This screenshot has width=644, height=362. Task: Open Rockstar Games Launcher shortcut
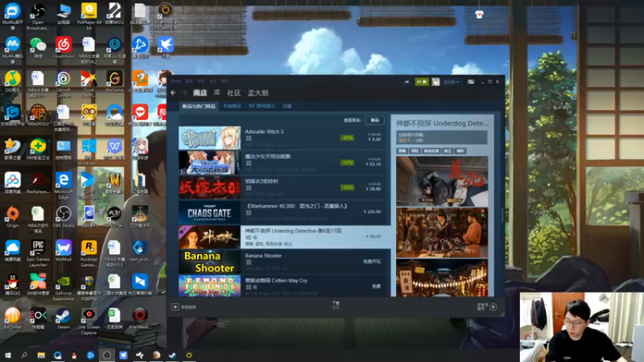(89, 253)
